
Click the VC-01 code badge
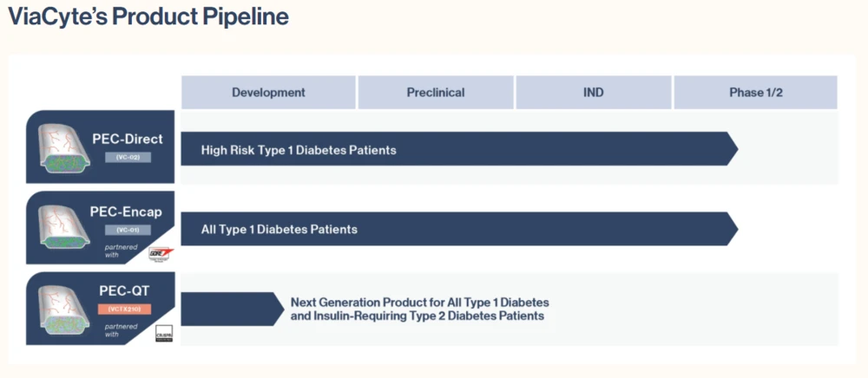(128, 230)
